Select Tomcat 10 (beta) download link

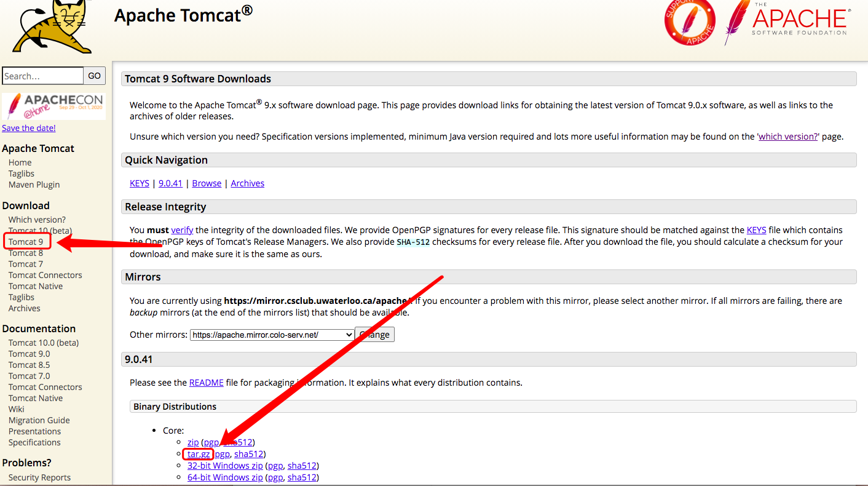point(40,231)
